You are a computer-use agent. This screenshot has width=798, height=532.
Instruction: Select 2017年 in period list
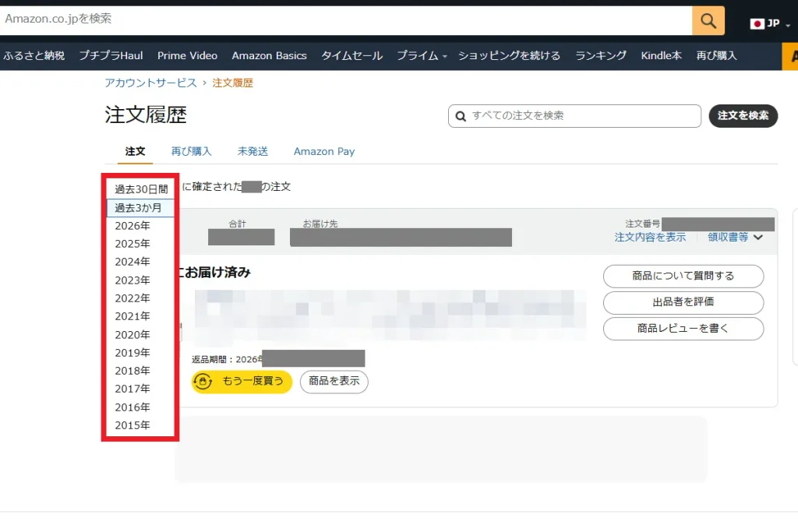(140, 389)
